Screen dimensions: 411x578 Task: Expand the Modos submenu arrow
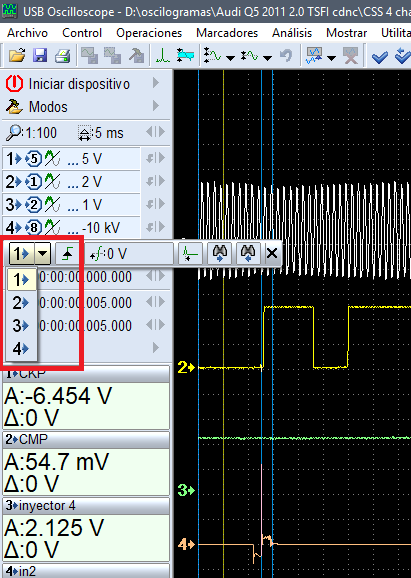click(156, 106)
